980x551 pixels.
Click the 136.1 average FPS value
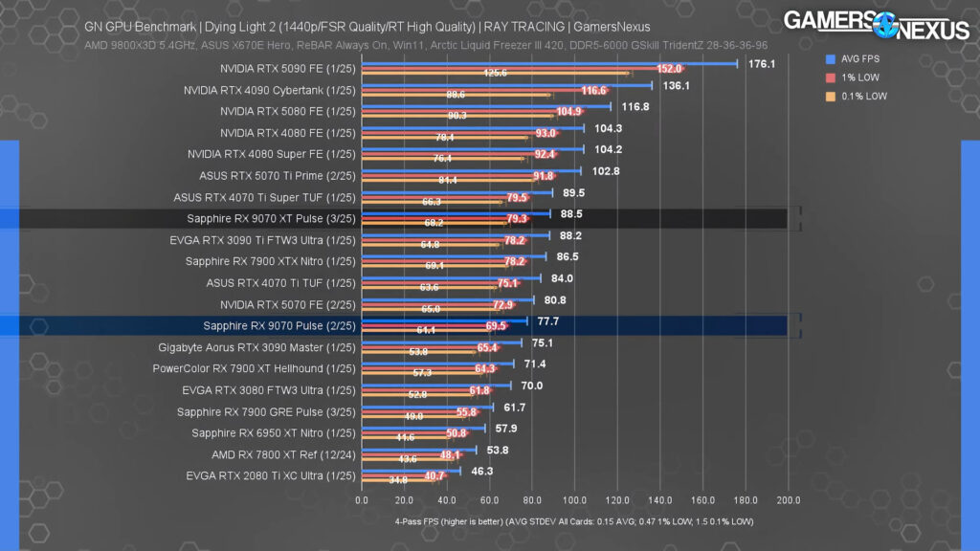click(677, 85)
